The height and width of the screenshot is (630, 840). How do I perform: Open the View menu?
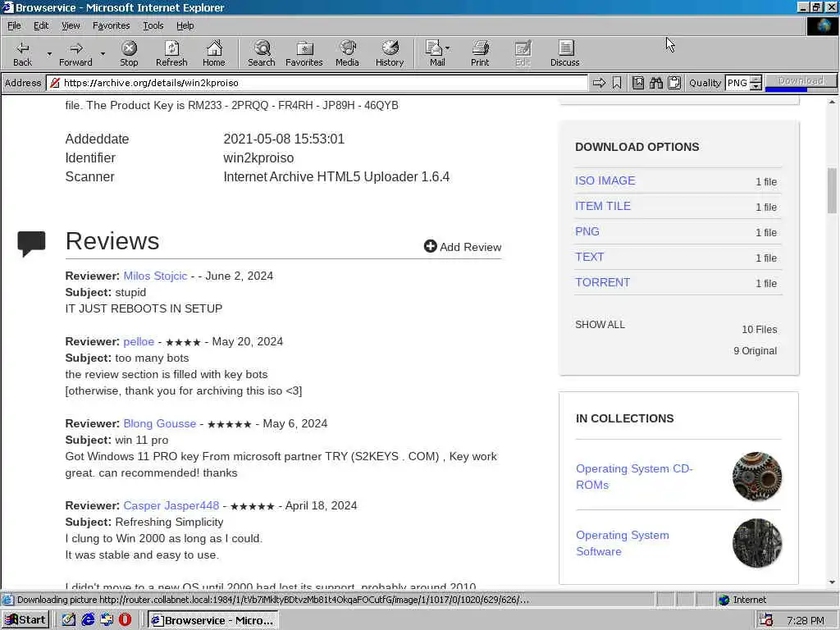point(71,25)
